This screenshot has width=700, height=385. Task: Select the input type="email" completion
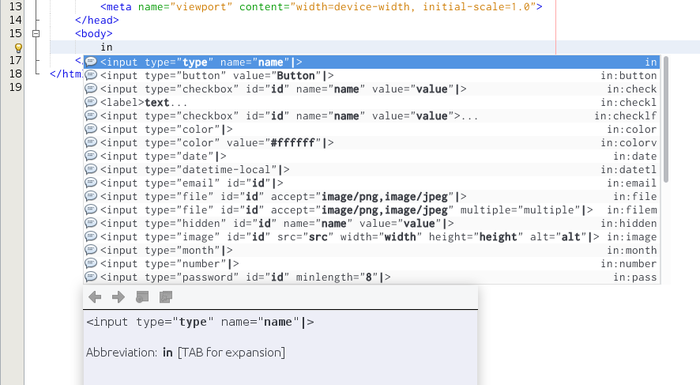pos(372,183)
